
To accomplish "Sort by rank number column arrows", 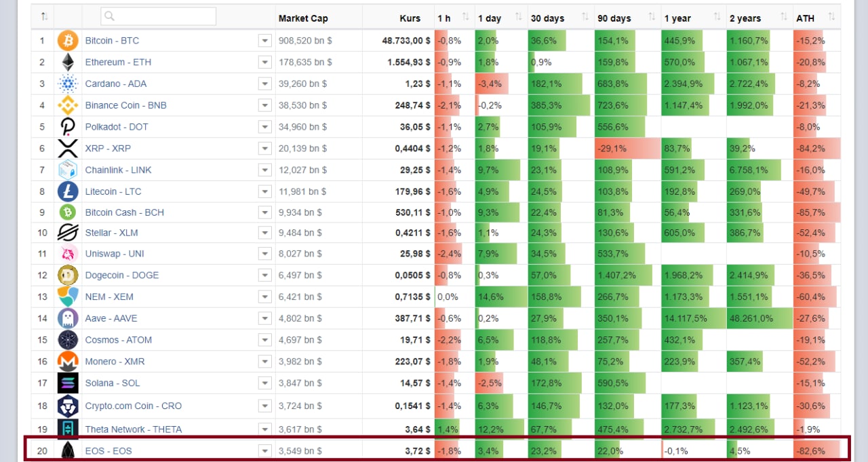I will tap(45, 16).
